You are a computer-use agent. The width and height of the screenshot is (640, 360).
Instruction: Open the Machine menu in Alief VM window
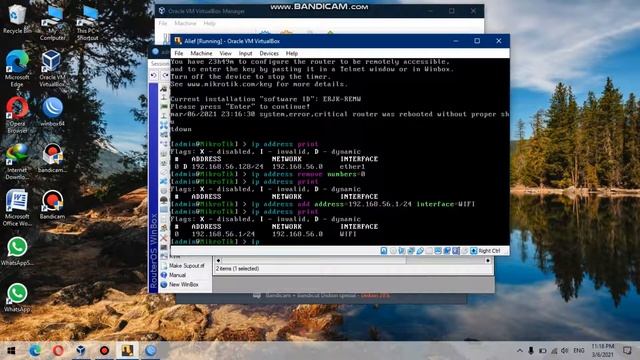coord(201,53)
